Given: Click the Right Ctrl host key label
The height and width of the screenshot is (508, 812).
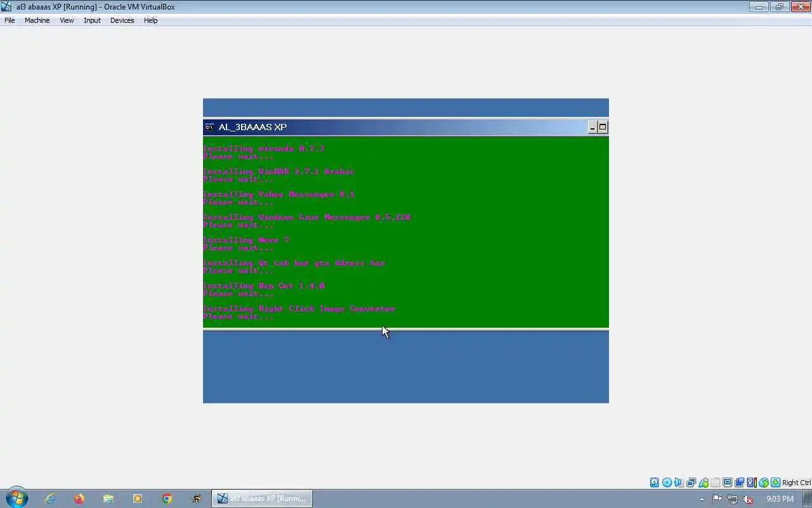Looking at the screenshot, I should click(796, 483).
